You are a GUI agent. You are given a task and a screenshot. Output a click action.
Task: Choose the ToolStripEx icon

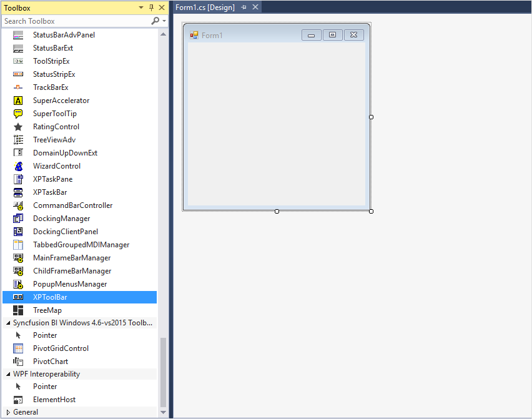(18, 61)
